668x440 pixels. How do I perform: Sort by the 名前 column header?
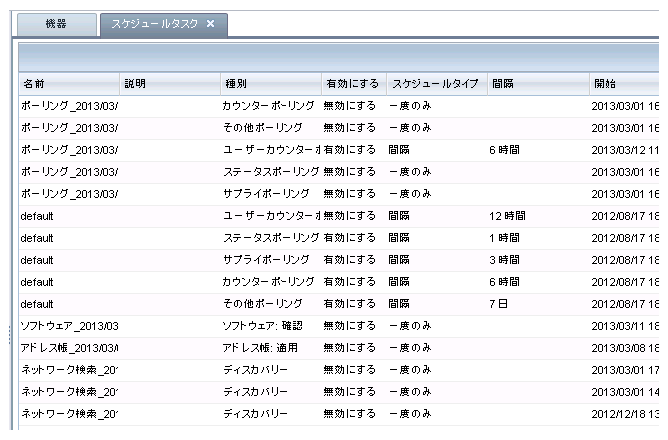(68, 83)
